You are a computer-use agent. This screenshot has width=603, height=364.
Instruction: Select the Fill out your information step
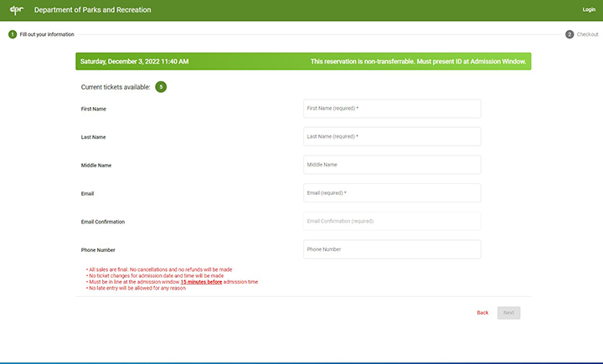[x=47, y=34]
